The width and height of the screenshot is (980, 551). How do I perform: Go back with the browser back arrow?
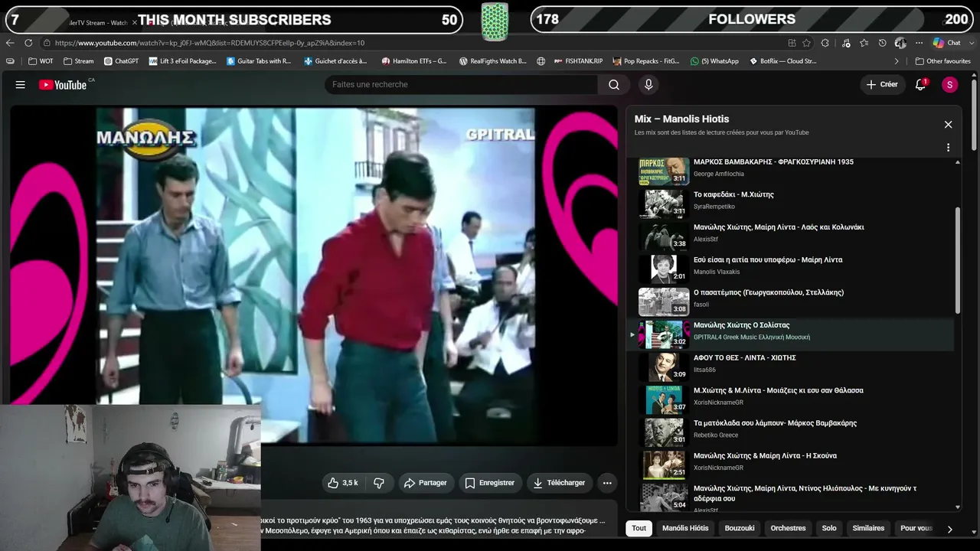point(10,43)
